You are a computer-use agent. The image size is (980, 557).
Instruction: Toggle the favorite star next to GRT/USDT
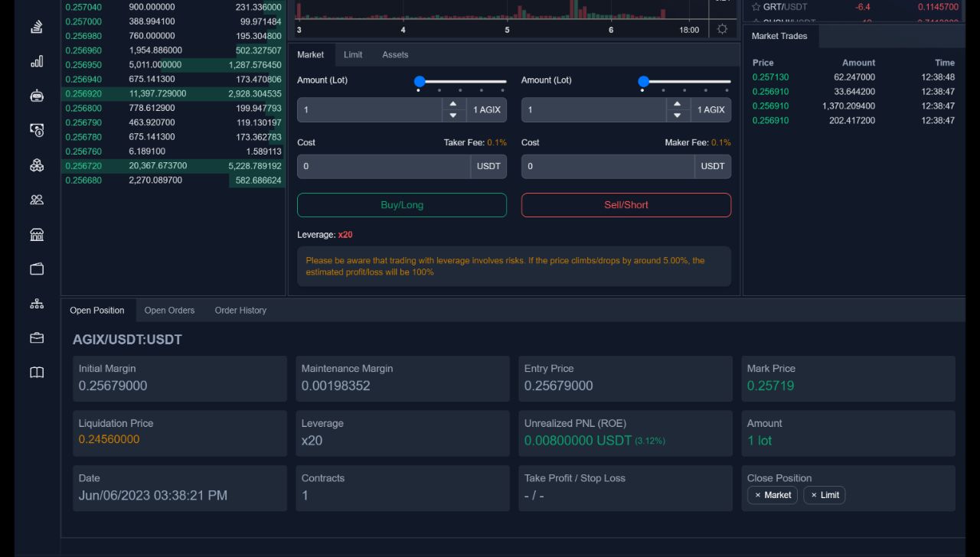[x=754, y=6]
